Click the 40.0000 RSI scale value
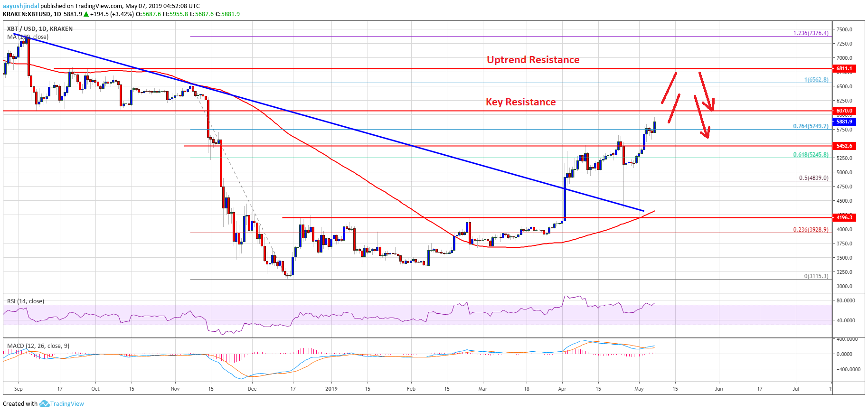This screenshot has width=868, height=412. click(846, 320)
